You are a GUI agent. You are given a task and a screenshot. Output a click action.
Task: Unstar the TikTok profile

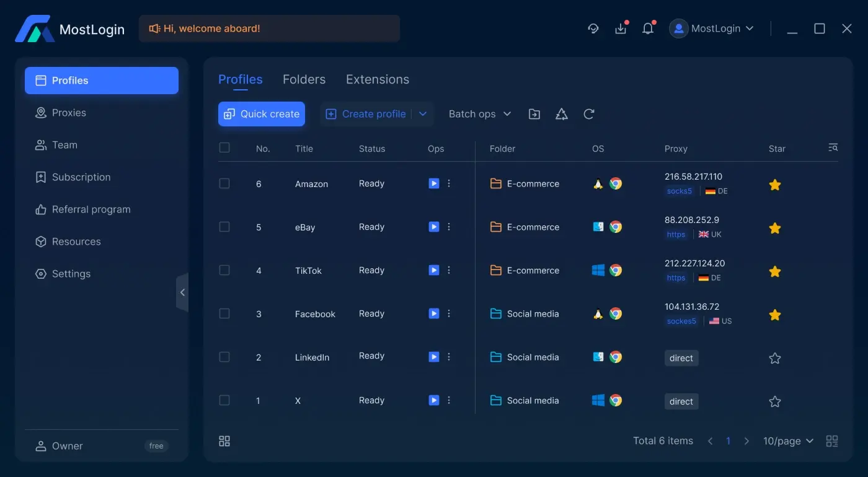[x=774, y=271]
